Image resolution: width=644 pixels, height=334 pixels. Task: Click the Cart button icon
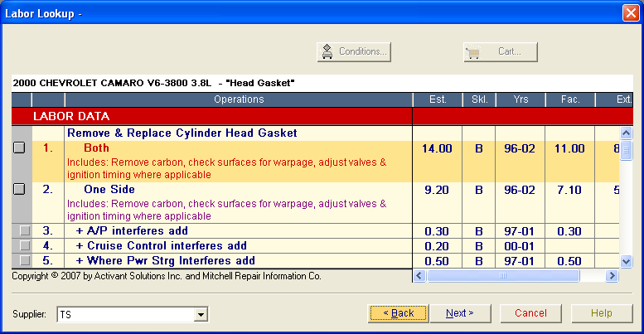[x=474, y=51]
